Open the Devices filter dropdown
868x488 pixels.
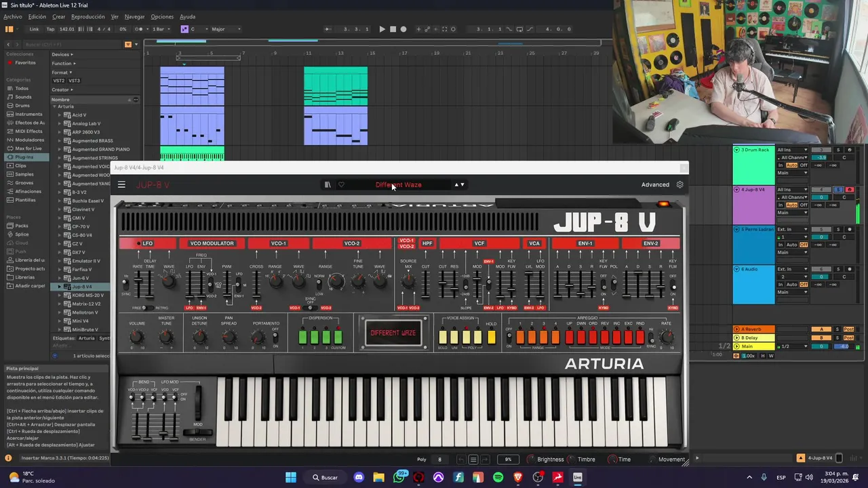click(x=62, y=54)
